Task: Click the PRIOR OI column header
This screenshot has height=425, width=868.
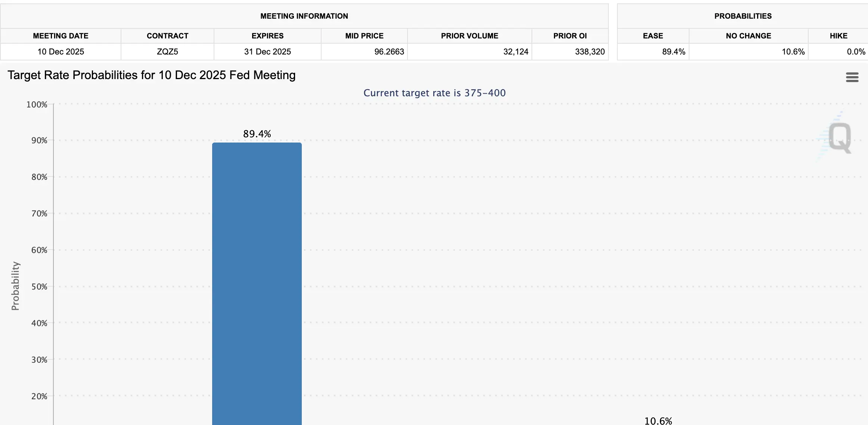Action: coord(570,36)
